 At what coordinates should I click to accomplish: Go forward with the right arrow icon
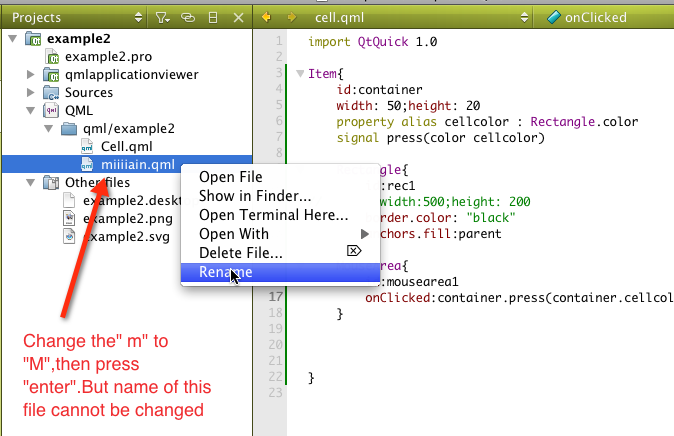291,18
